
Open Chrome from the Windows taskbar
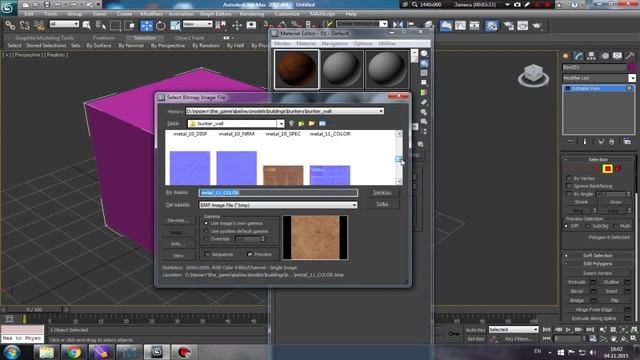[74, 352]
